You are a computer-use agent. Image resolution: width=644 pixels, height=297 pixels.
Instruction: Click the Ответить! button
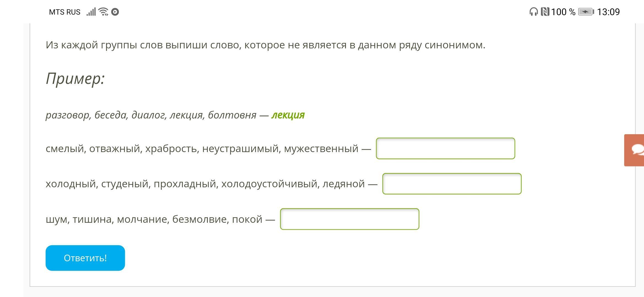85,258
